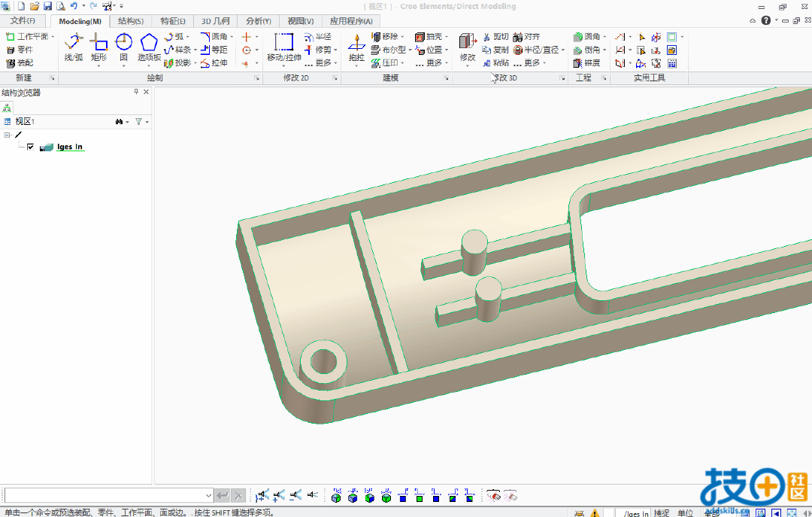The width and height of the screenshot is (812, 517).
Task: Toggle 捕捉 snap in the status bar
Action: 662,512
